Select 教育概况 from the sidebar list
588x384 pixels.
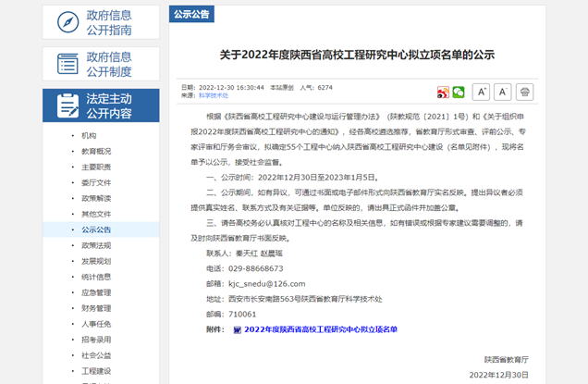(96, 152)
